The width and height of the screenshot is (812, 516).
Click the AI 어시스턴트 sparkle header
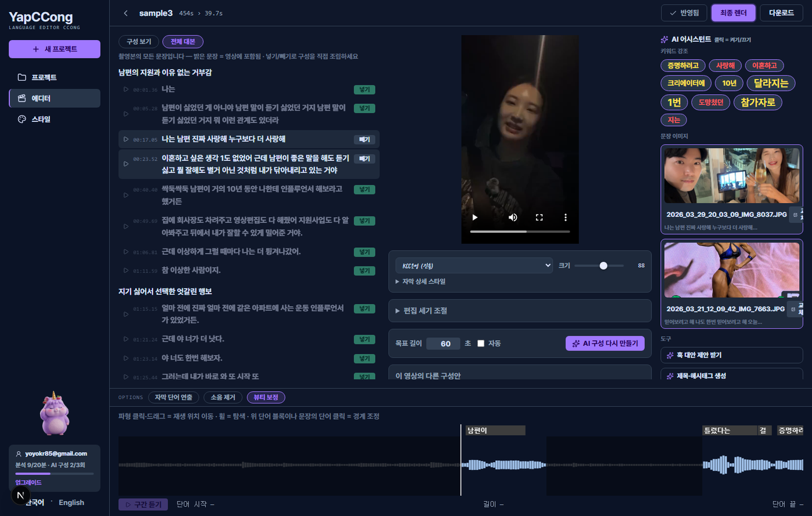pyautogui.click(x=686, y=39)
